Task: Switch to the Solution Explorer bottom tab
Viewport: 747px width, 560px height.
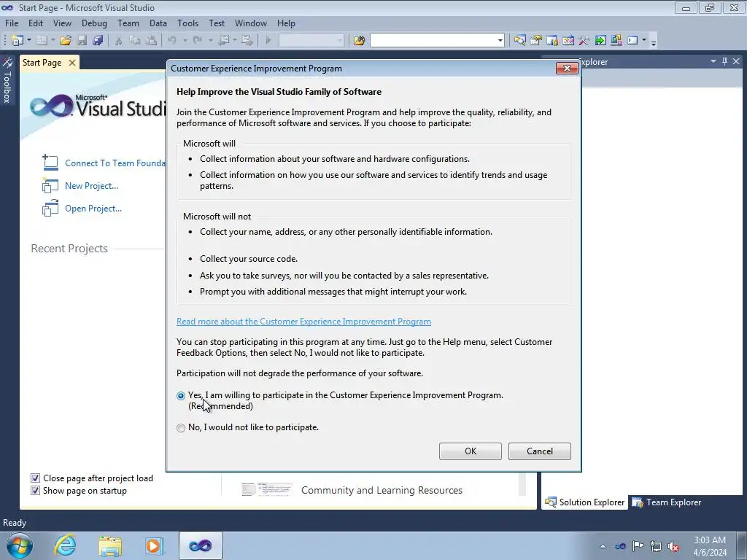Action: [x=585, y=502]
